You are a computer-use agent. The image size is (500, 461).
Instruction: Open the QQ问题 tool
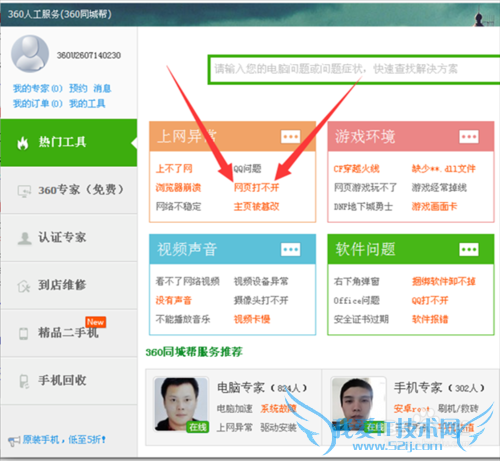247,169
